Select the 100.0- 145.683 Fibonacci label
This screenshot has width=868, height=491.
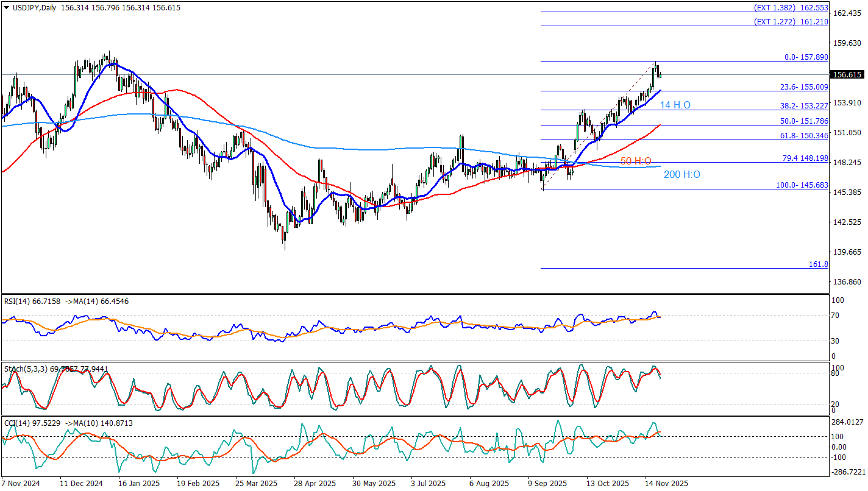click(x=801, y=185)
